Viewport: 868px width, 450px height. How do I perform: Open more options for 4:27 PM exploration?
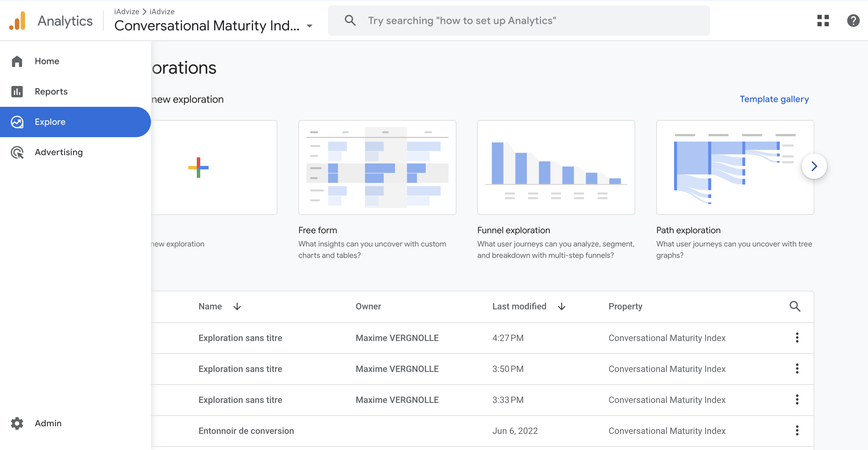[797, 338]
